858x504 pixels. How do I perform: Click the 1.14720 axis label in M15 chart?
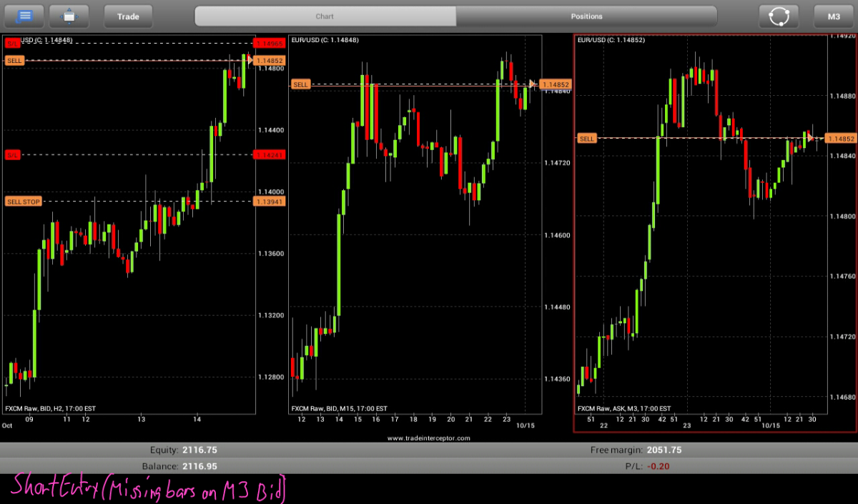557,163
